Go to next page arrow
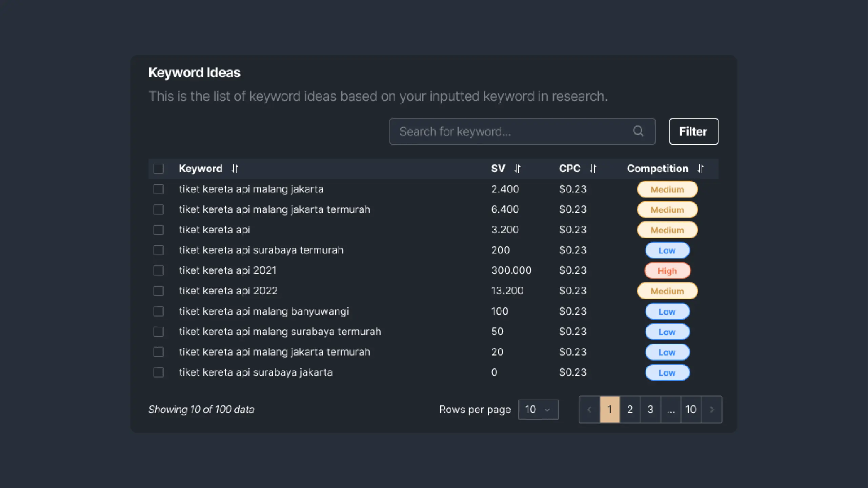Screen dimensions: 868x488 (712, 409)
